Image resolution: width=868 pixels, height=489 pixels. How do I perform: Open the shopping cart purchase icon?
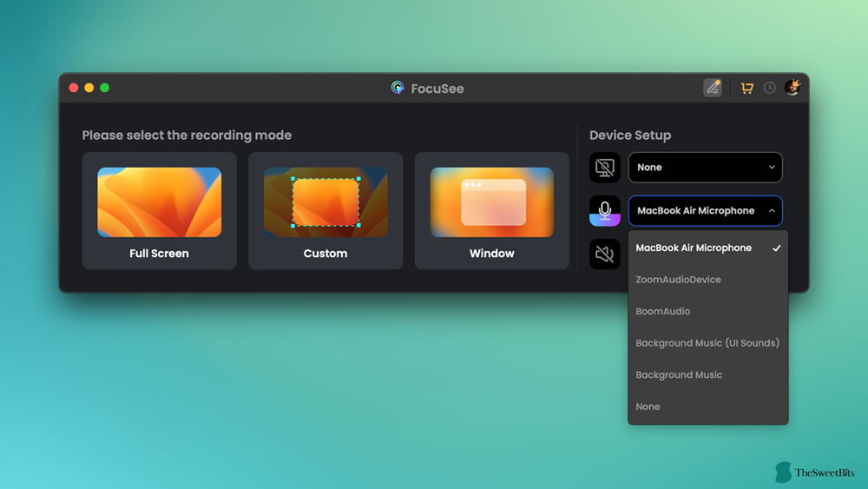(746, 88)
